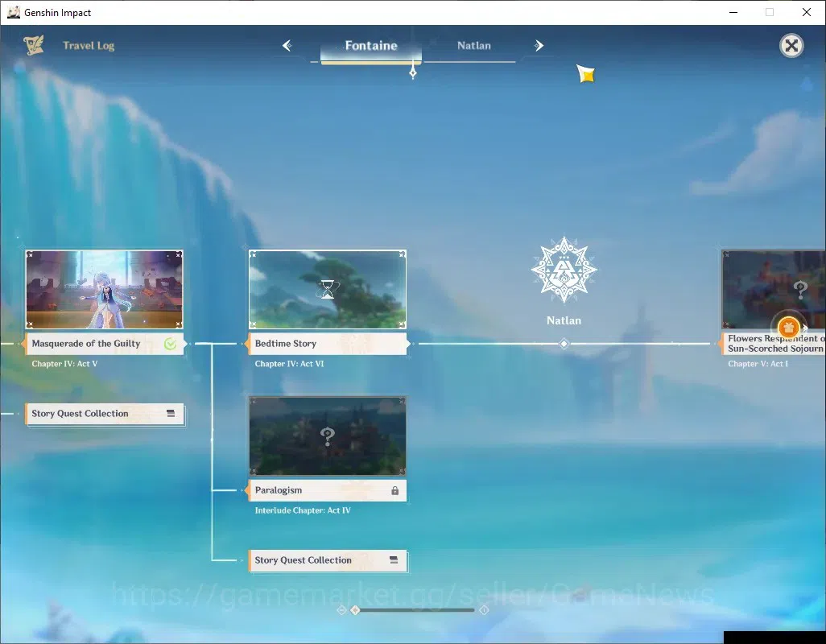Viewport: 826px width, 644px height.
Task: Click the Natlan label under emblem
Action: [x=564, y=320]
